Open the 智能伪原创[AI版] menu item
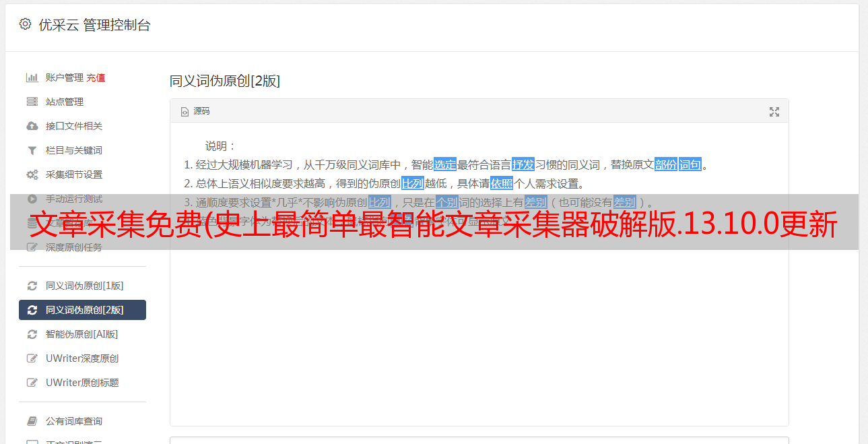868x444 pixels. tap(82, 334)
